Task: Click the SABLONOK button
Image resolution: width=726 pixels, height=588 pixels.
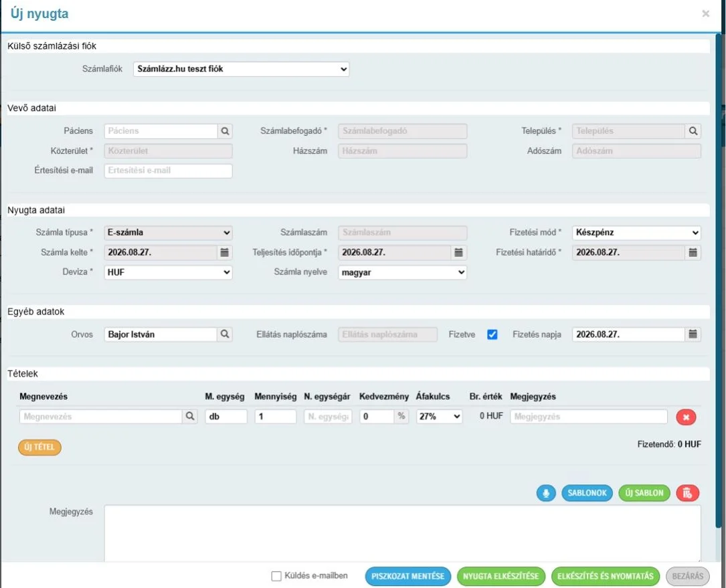Action: 587,493
